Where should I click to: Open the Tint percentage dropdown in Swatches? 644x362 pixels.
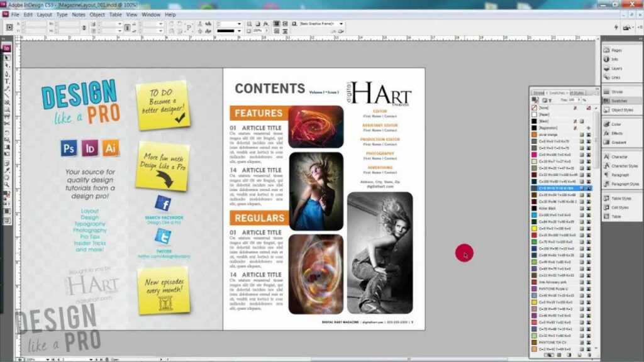[x=579, y=99]
